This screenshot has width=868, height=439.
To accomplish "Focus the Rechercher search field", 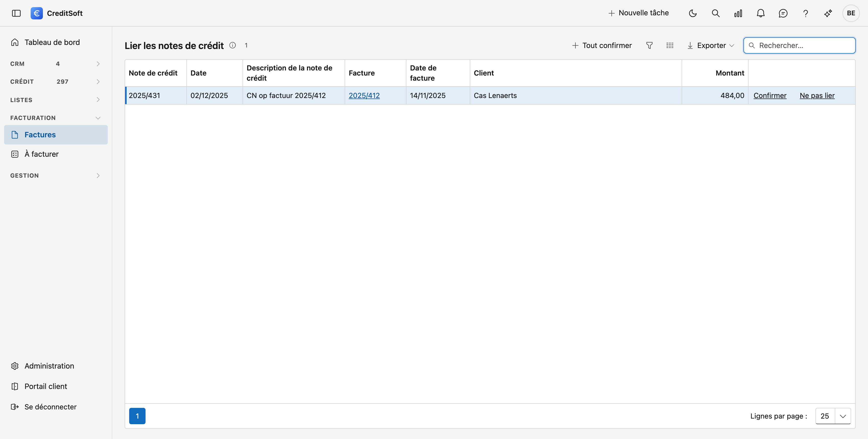I will pos(799,45).
